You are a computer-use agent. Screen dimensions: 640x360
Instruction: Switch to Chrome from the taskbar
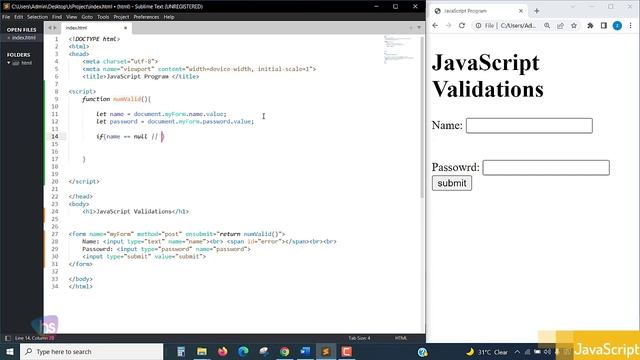[x=284, y=351]
